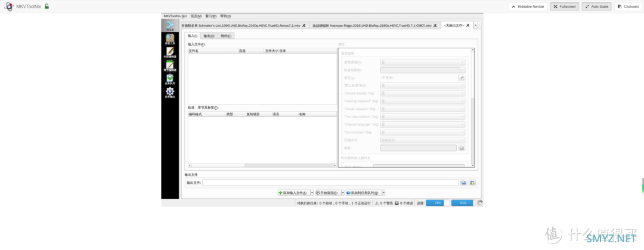This screenshot has width=644, height=250.
Task: Expand the arrow next to 开始混流
Action: [x=342, y=193]
